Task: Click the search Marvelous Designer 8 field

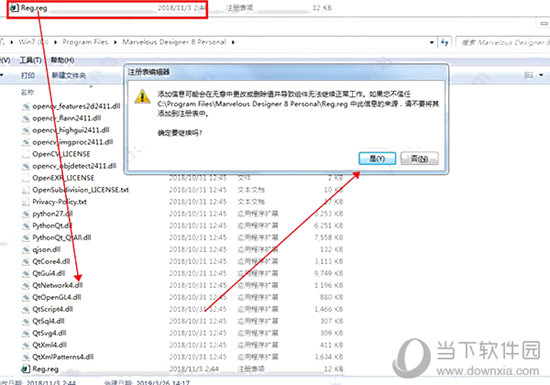Action: 503,42
